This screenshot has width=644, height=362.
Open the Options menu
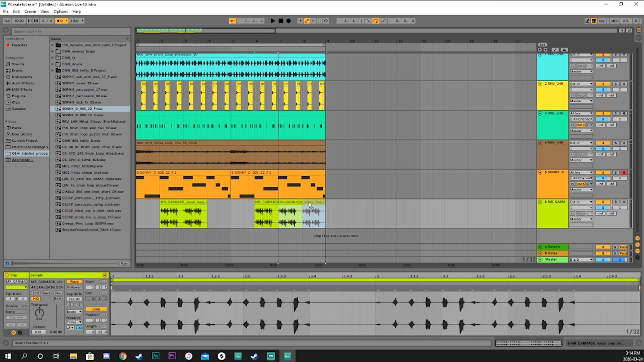tap(60, 12)
